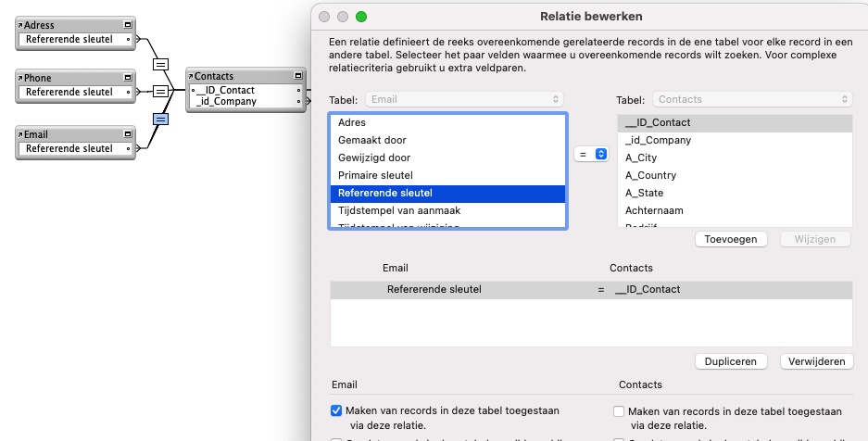Toggle the Email table display button
This screenshot has width=868, height=441.
point(127,134)
